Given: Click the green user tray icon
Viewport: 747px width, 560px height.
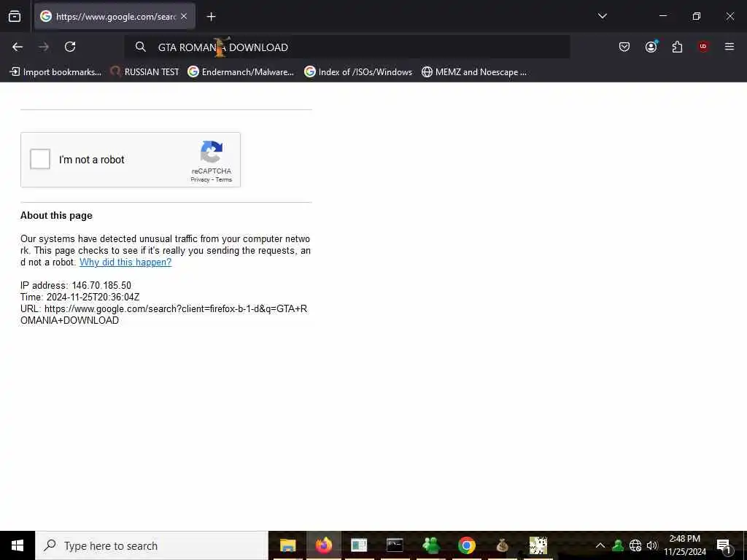Looking at the screenshot, I should [618, 545].
